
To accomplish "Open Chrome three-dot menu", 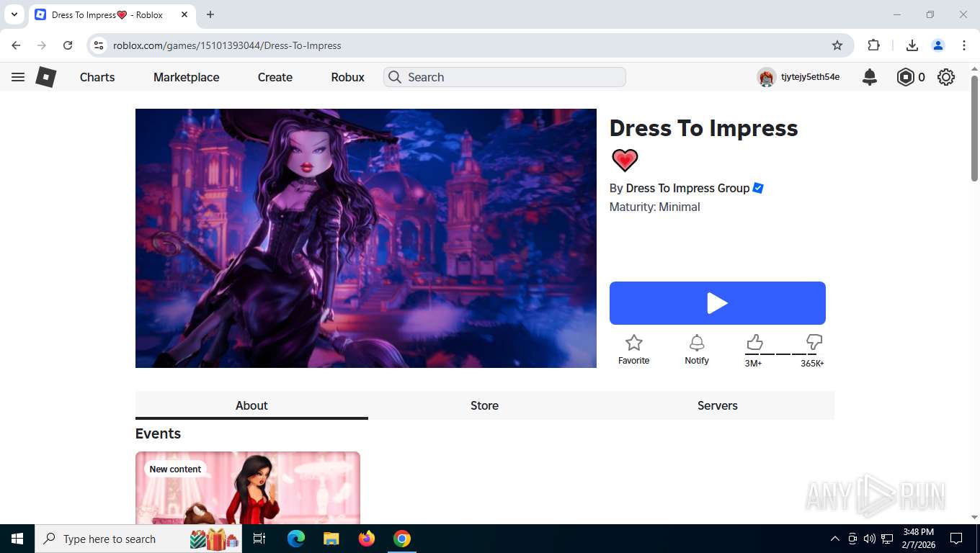I will [964, 45].
